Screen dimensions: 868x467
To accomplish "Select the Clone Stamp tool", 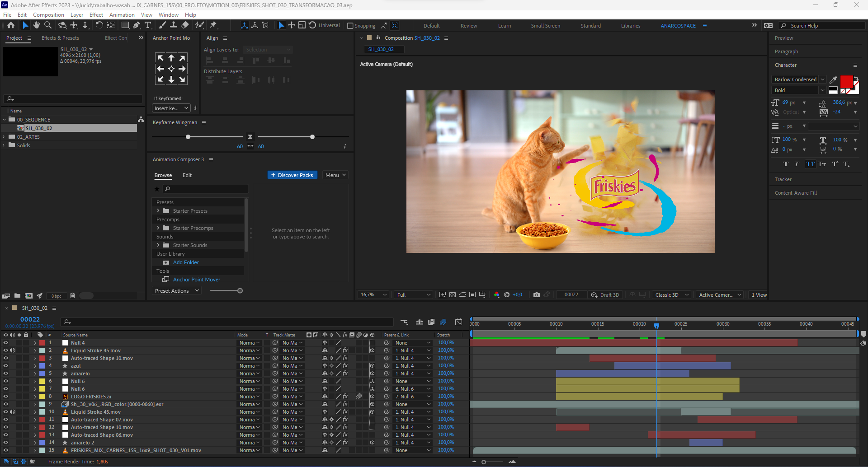I will (174, 25).
